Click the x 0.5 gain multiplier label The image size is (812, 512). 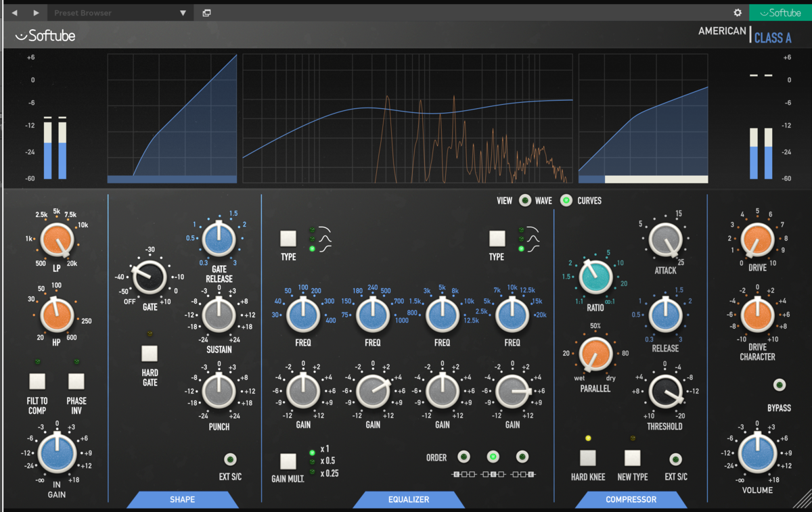tap(329, 461)
